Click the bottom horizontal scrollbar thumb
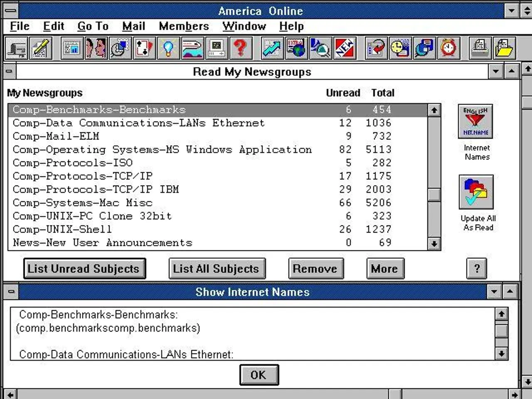532x399 pixels. [396, 394]
